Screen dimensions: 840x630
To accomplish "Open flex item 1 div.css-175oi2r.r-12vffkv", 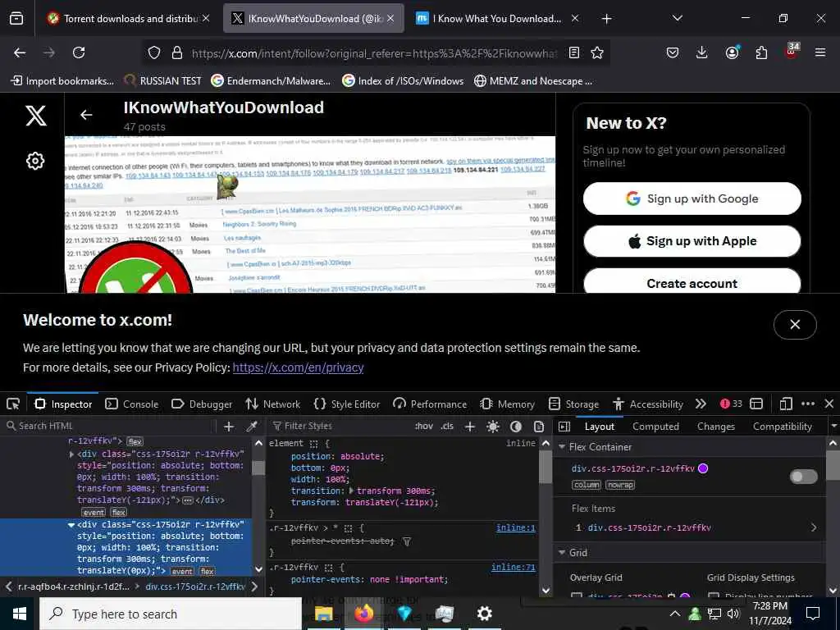I will 694,527.
